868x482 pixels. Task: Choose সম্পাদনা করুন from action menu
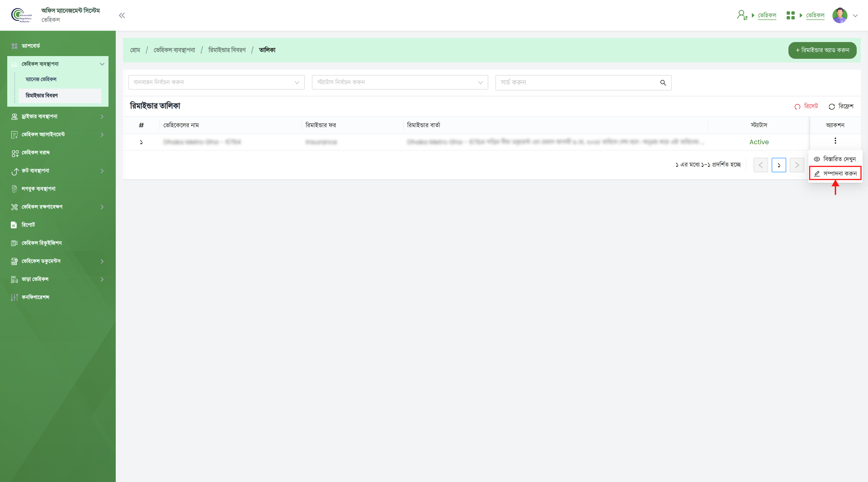[x=835, y=174]
